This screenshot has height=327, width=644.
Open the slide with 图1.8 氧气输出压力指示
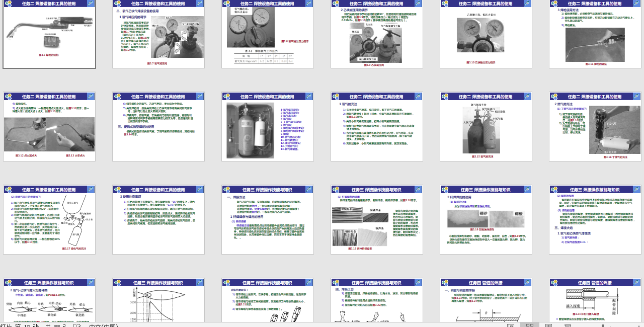268,34
